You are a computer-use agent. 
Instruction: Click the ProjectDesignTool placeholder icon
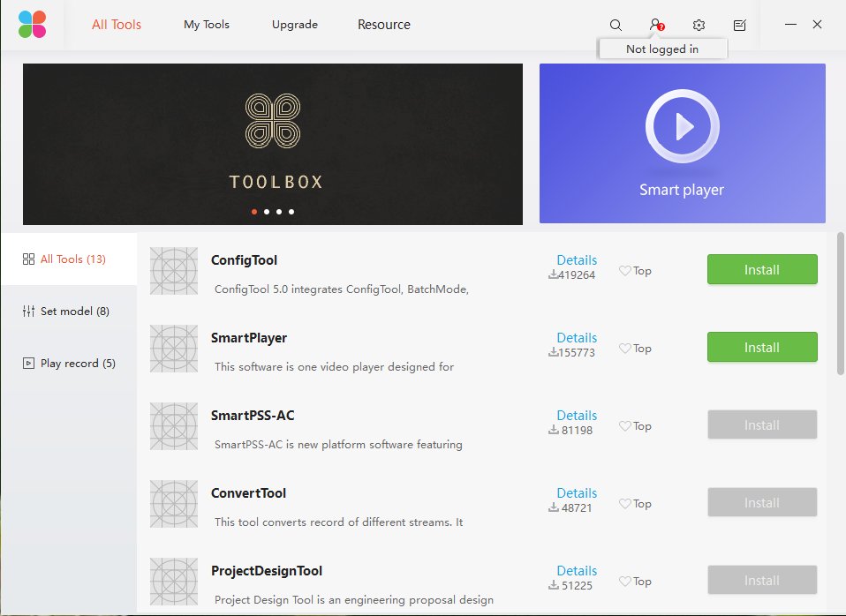click(x=174, y=582)
